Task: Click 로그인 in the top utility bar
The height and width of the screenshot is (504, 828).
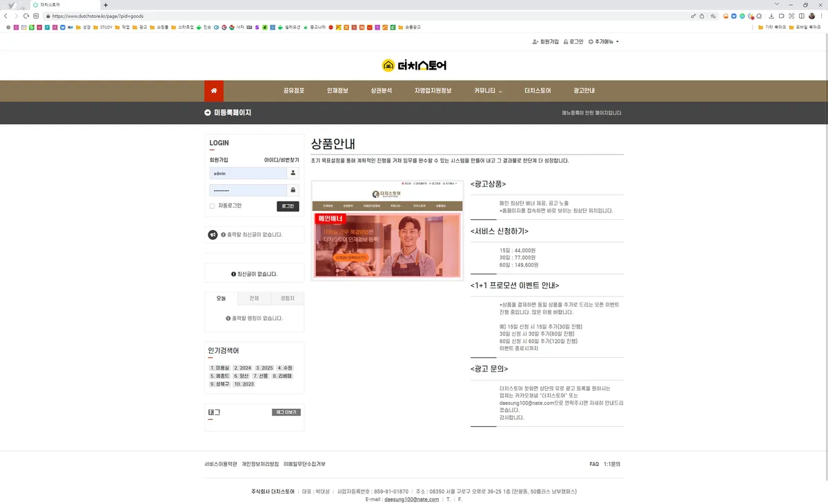Action: [x=573, y=42]
